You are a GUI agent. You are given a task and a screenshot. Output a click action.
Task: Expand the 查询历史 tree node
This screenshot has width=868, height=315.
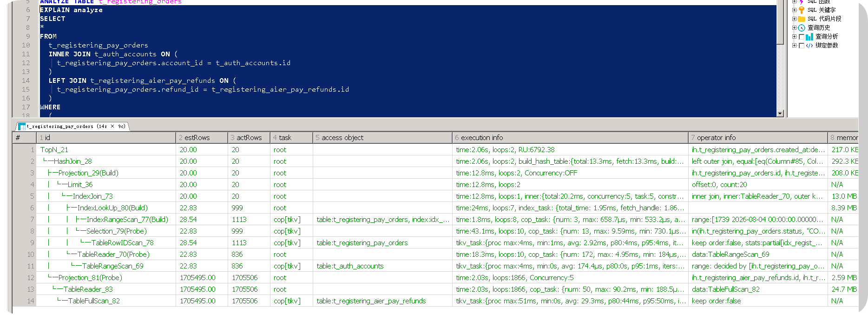tap(794, 28)
